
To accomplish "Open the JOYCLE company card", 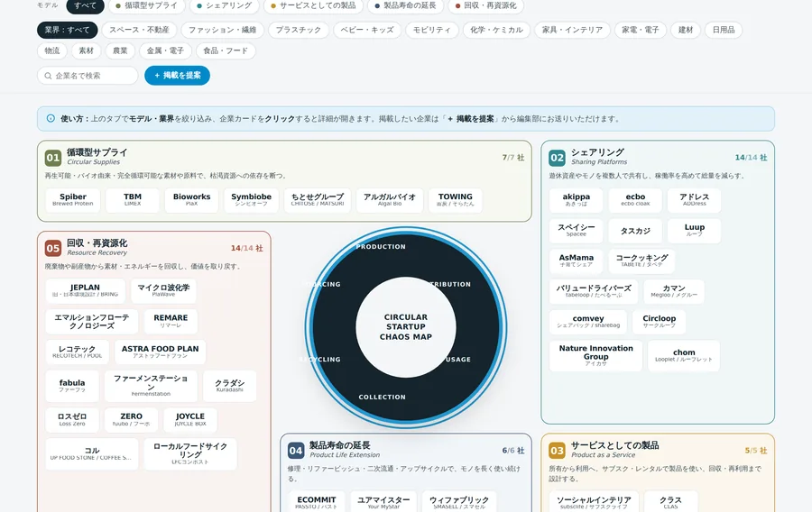I will click(190, 420).
